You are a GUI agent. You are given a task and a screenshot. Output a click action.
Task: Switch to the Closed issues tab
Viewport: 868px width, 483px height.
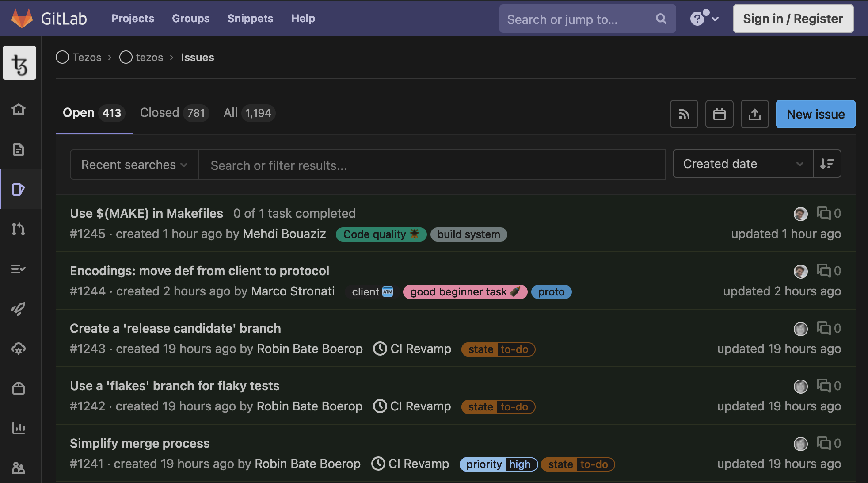click(173, 113)
